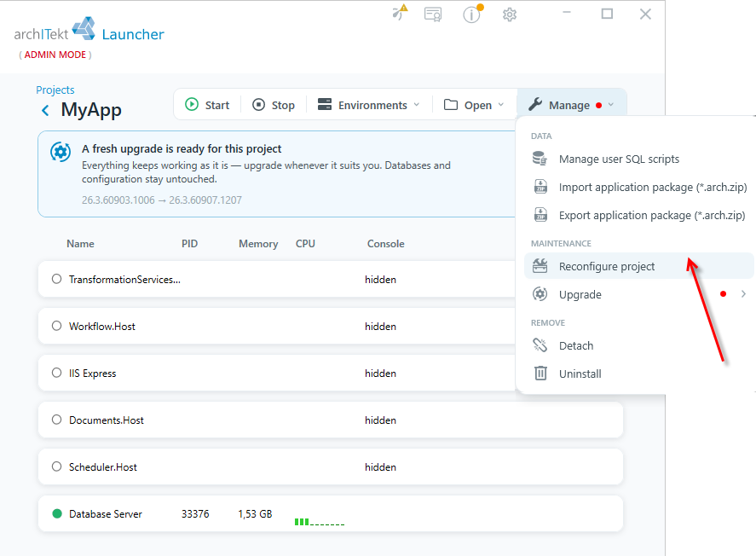
Task: Click the upgrade gear icon in banner
Action: [61, 152]
